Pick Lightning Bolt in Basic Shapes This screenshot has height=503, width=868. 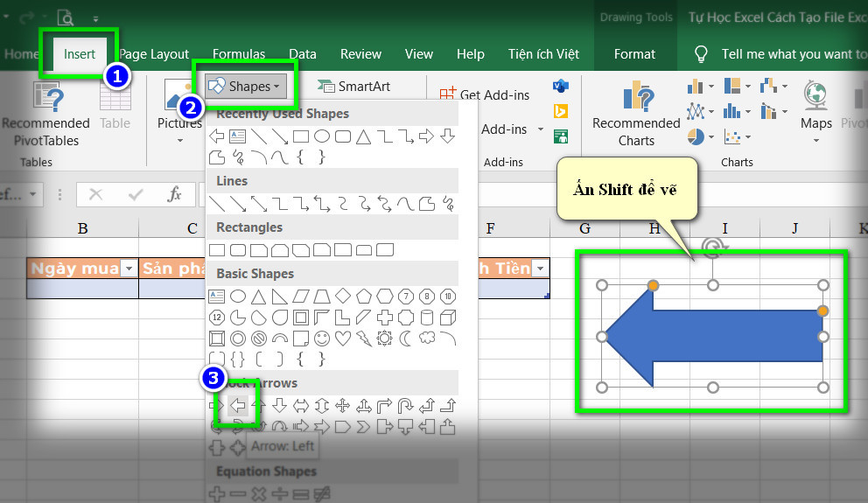click(x=364, y=339)
